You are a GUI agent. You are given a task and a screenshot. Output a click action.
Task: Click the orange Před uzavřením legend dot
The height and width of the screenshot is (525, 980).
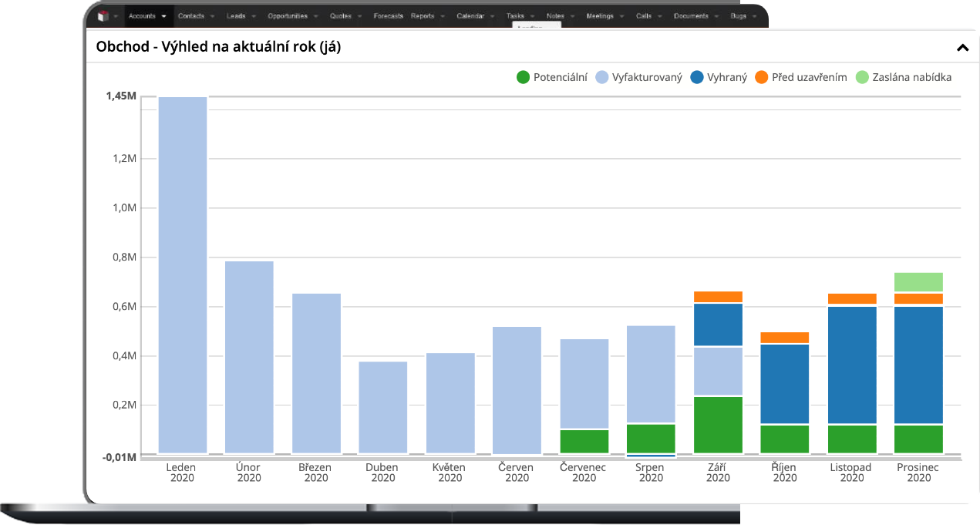[762, 77]
